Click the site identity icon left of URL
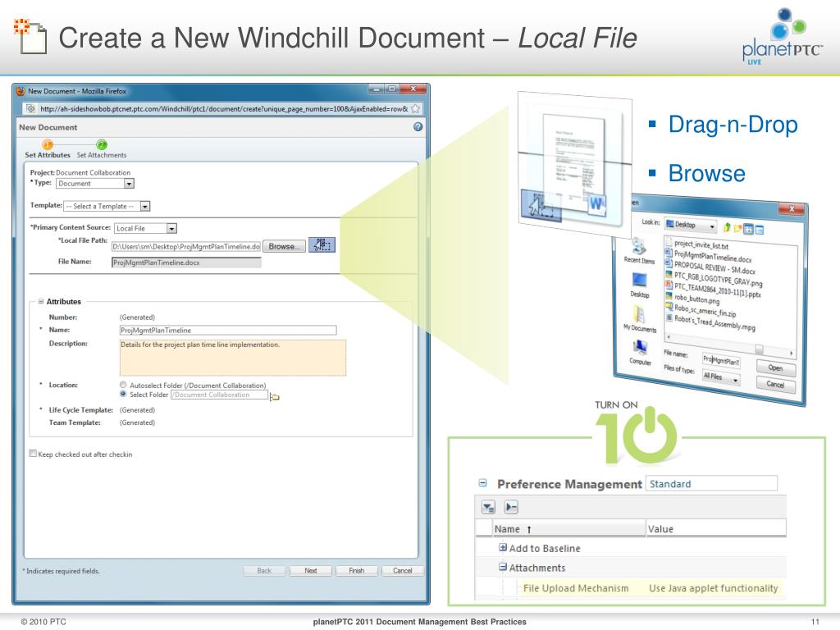 (31, 109)
